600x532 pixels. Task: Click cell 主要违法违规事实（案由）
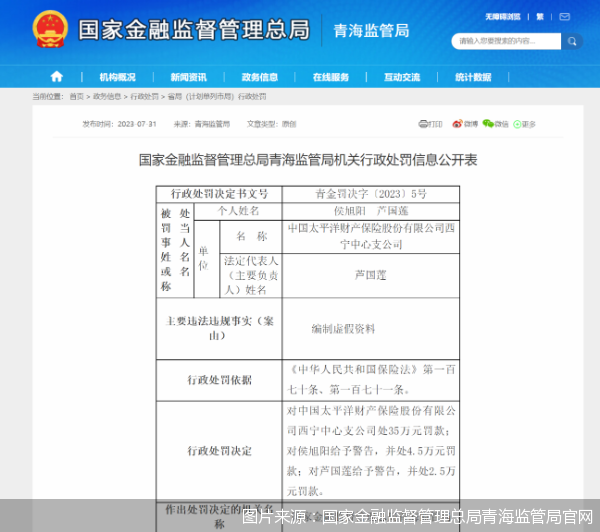point(219,328)
